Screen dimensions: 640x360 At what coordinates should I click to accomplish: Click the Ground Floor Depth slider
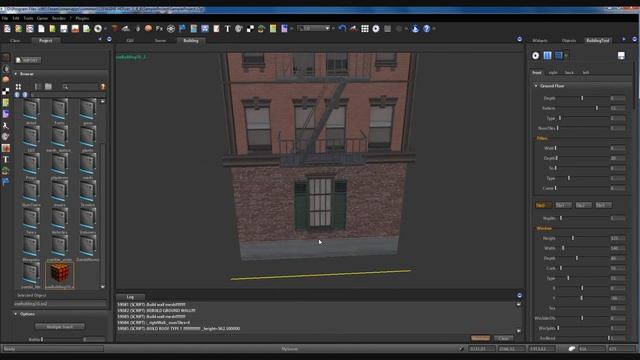coord(584,98)
